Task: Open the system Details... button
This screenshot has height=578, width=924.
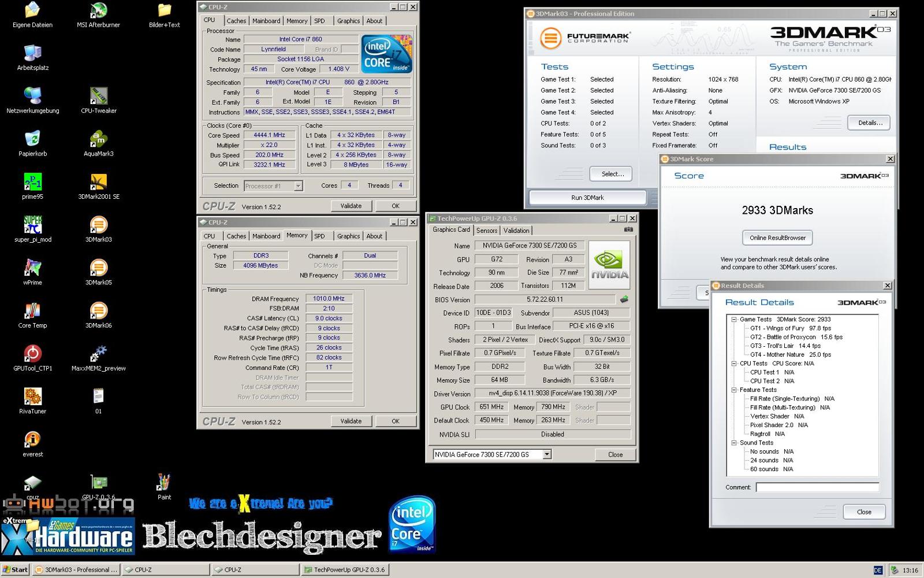Action: point(870,123)
